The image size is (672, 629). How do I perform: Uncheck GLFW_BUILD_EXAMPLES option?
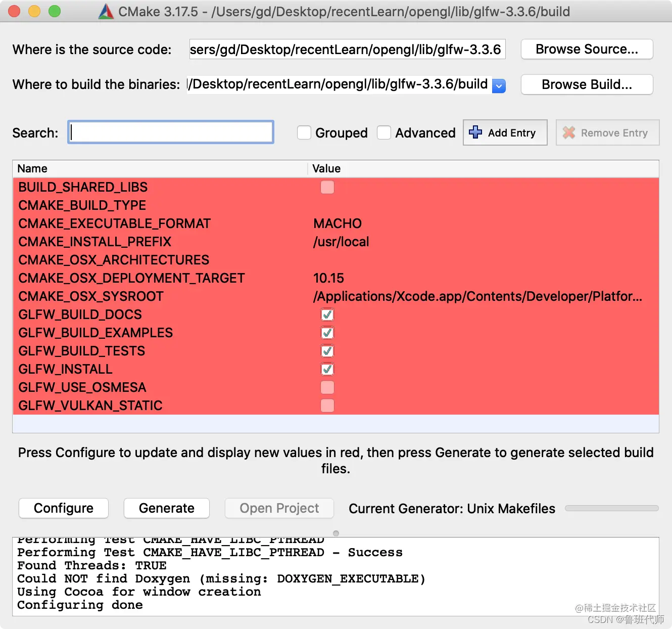(327, 333)
